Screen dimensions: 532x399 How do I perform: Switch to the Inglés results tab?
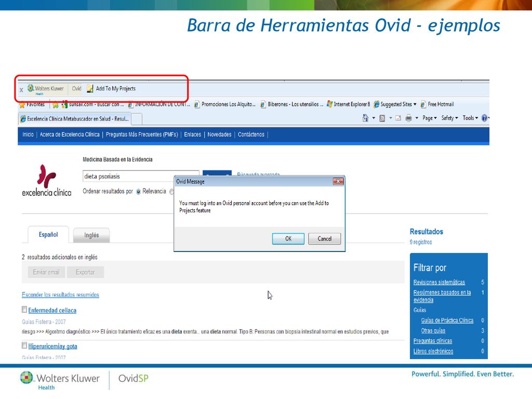coord(91,235)
